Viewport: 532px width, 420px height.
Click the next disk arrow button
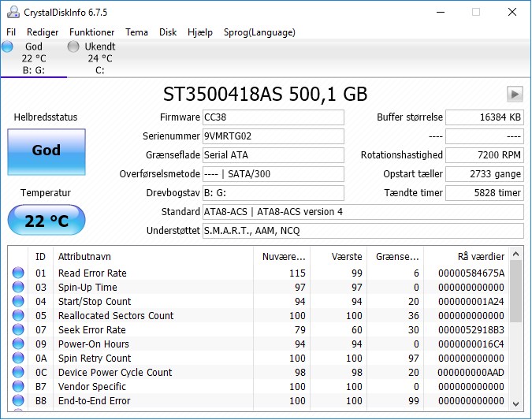pos(515,94)
